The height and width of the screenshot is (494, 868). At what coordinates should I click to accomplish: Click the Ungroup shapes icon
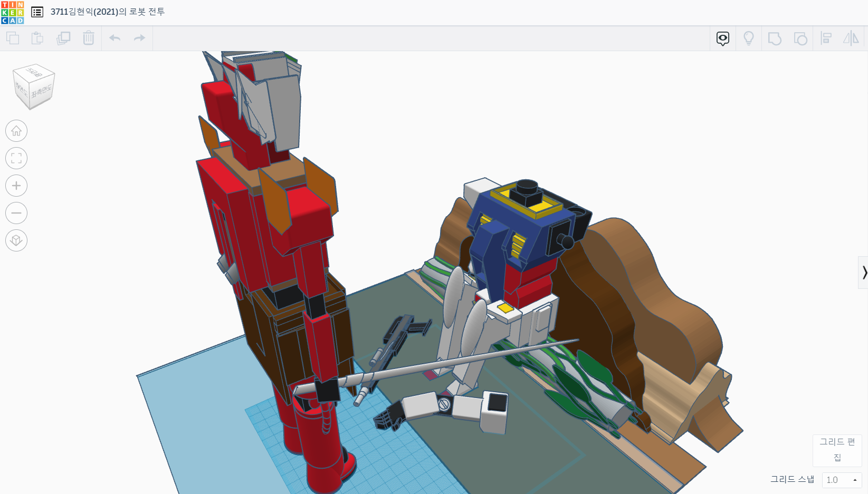[800, 38]
